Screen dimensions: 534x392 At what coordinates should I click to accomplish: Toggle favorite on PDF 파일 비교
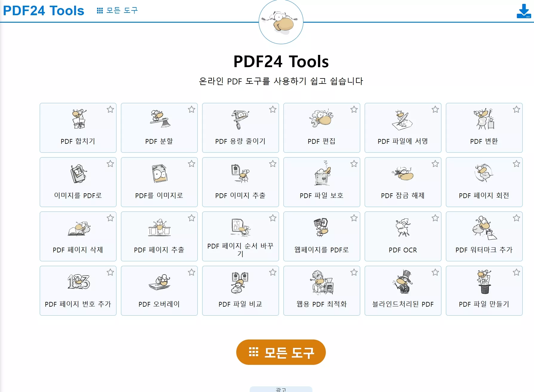click(x=273, y=272)
